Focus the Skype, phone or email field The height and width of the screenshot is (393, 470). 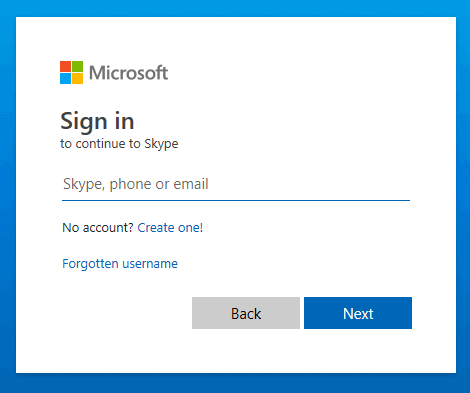[236, 184]
